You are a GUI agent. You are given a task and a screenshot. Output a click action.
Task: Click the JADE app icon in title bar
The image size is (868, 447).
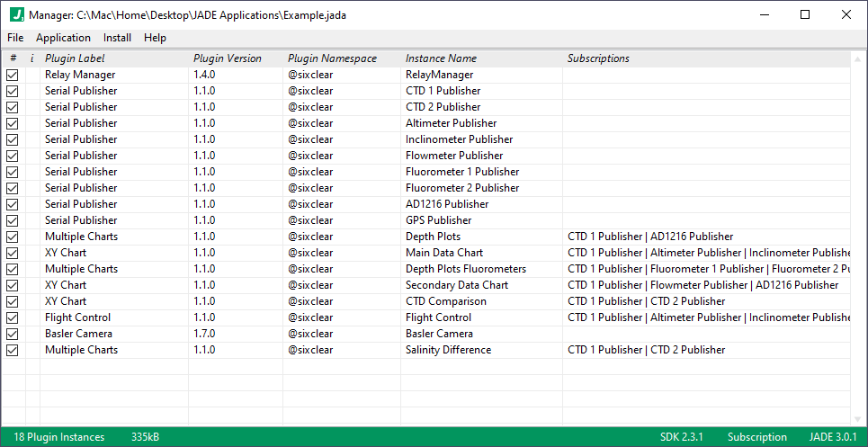click(x=16, y=15)
